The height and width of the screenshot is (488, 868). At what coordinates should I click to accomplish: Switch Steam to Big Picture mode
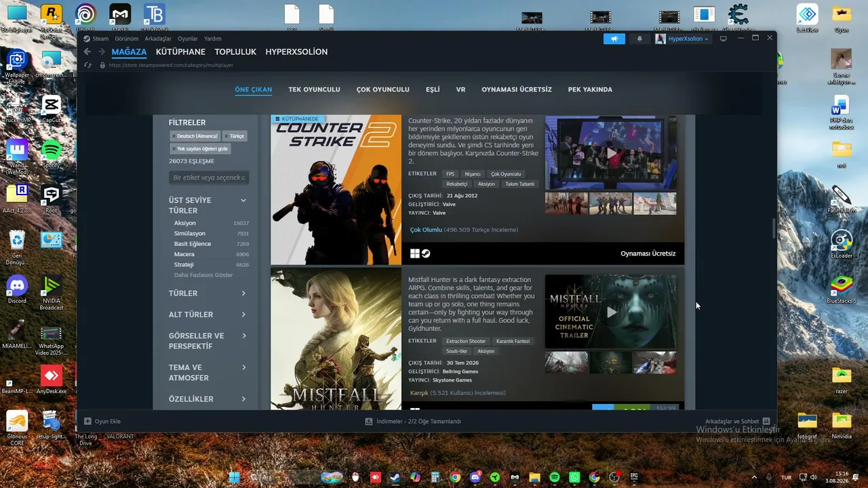[x=723, y=39]
